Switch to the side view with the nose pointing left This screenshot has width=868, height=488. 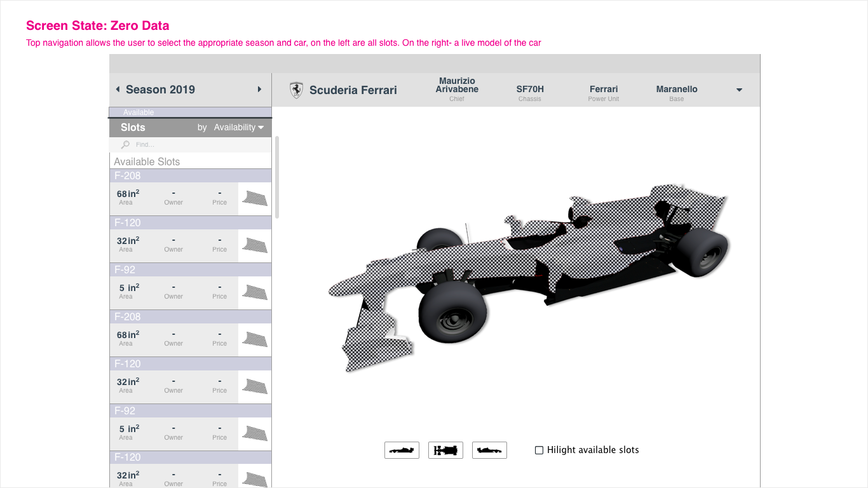[x=402, y=450]
